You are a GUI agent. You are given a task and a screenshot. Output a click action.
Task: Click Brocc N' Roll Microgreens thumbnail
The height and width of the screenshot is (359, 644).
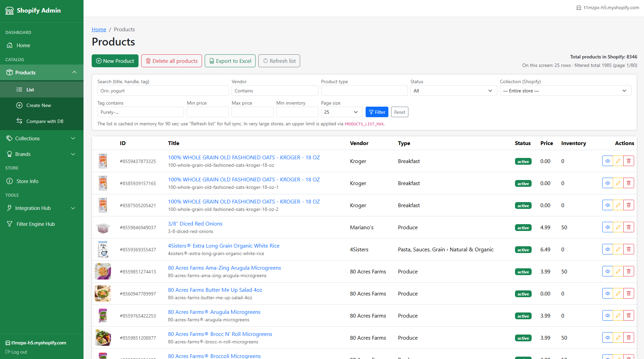103,338
